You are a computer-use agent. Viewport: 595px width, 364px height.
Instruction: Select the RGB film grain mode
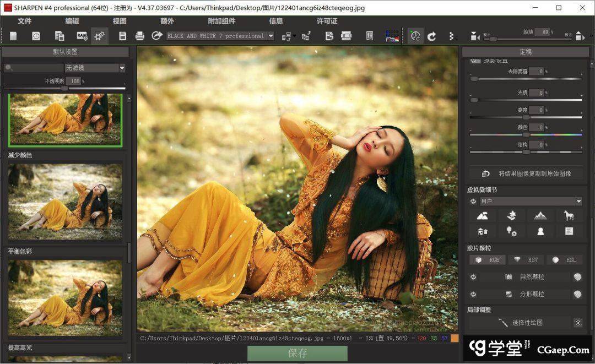coord(488,260)
